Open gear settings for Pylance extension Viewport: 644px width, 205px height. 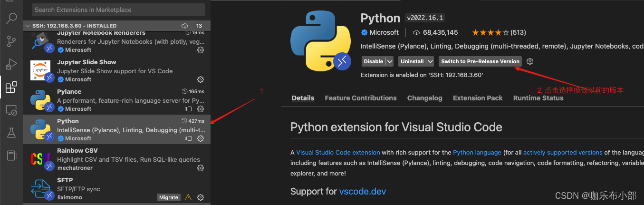pyautogui.click(x=201, y=109)
